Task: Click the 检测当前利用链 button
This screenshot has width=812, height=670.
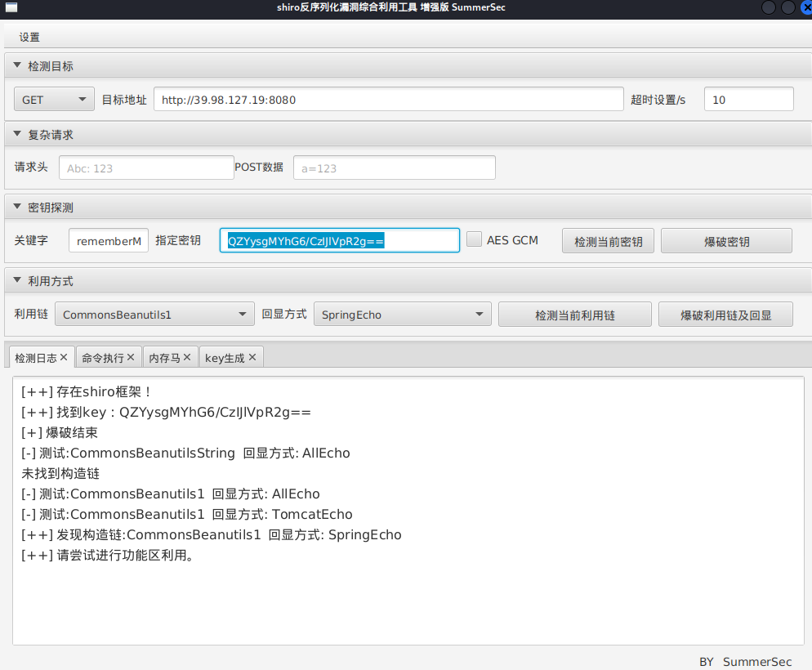Action: click(x=574, y=313)
